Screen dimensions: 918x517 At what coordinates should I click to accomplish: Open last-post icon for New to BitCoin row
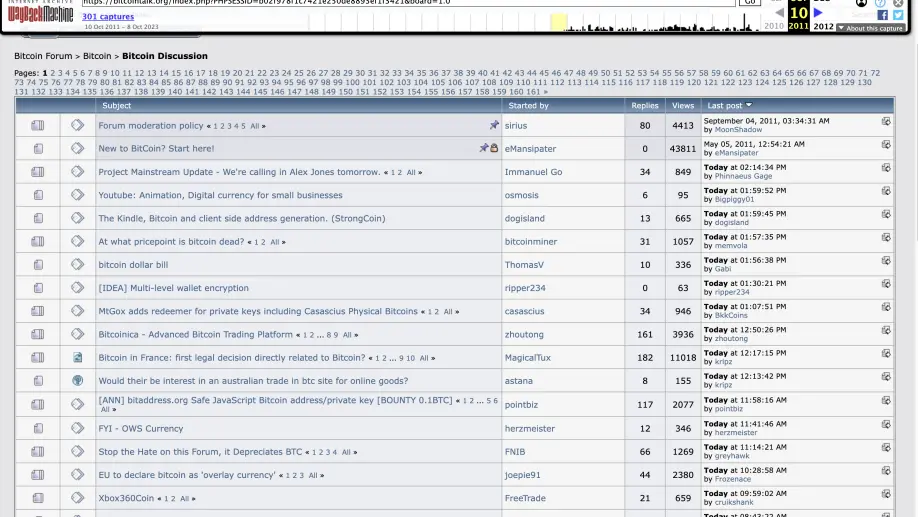(x=886, y=145)
